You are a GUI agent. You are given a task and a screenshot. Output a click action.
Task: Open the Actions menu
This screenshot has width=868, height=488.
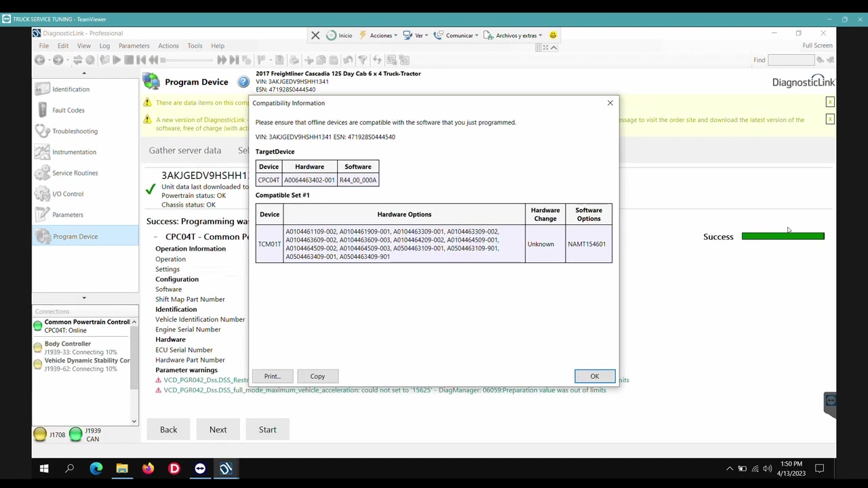[x=168, y=46]
